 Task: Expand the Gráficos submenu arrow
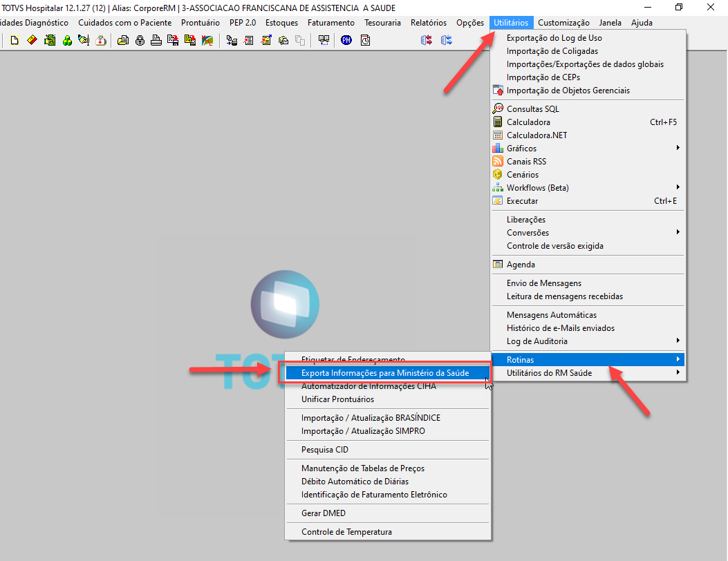tap(678, 148)
